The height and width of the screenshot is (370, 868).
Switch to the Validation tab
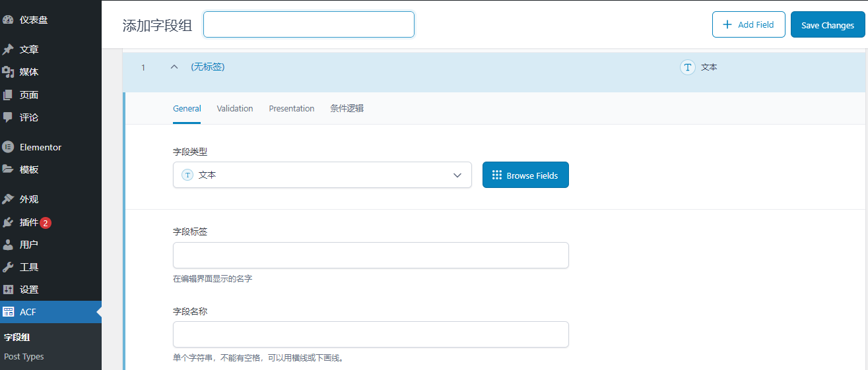234,108
